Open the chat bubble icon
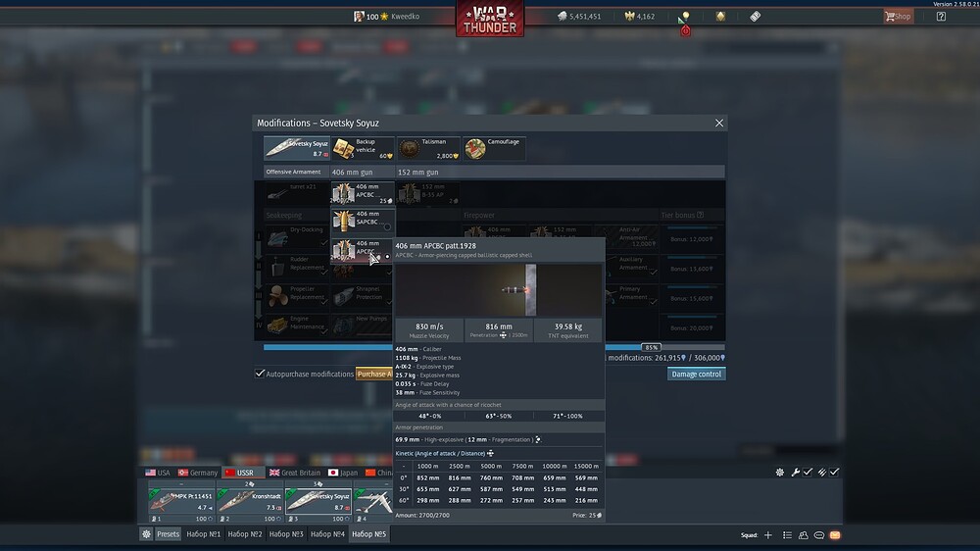The image size is (980, 551). pyautogui.click(x=818, y=535)
